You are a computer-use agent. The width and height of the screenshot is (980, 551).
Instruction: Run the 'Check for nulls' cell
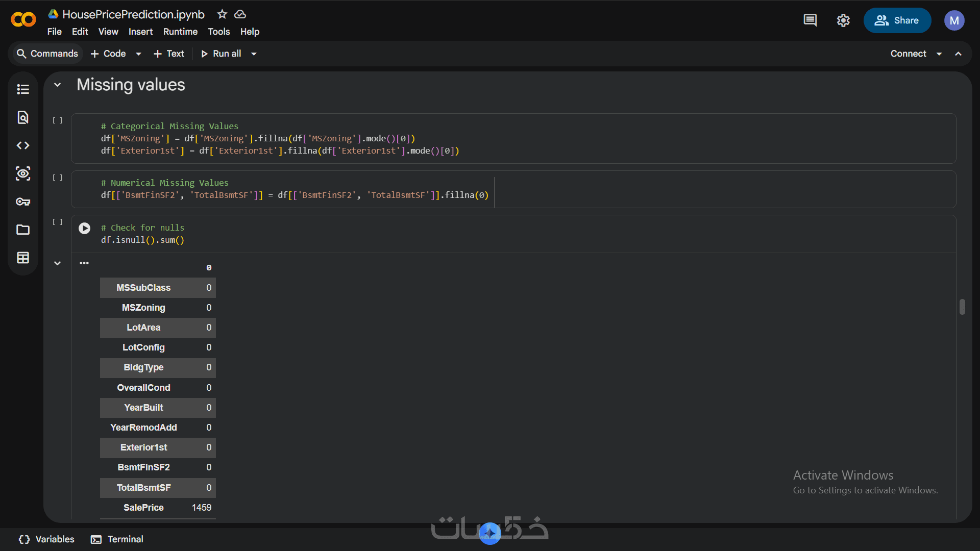tap(85, 228)
